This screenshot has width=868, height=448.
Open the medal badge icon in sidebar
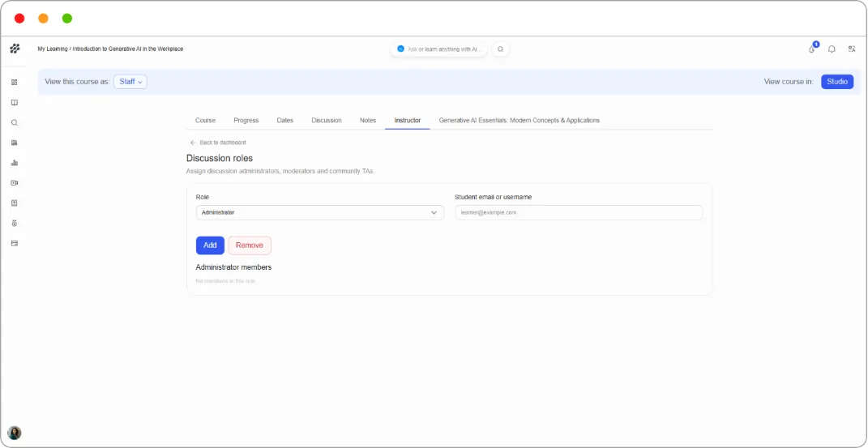coord(15,224)
